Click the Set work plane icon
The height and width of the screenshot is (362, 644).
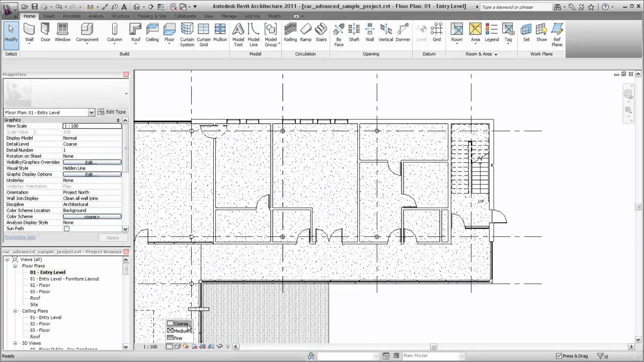click(x=526, y=33)
